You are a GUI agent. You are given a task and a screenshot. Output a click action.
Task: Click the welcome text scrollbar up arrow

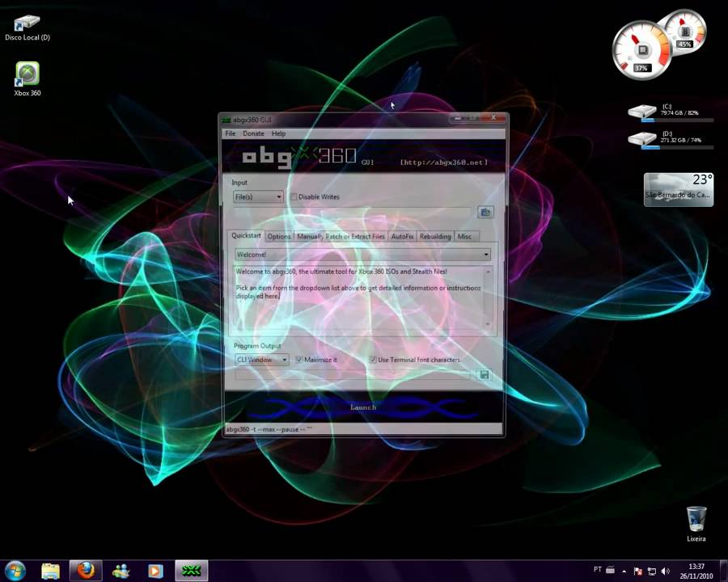[x=488, y=271]
